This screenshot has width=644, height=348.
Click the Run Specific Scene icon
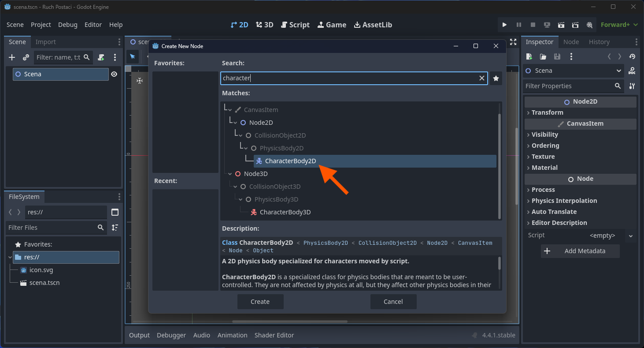pyautogui.click(x=575, y=25)
